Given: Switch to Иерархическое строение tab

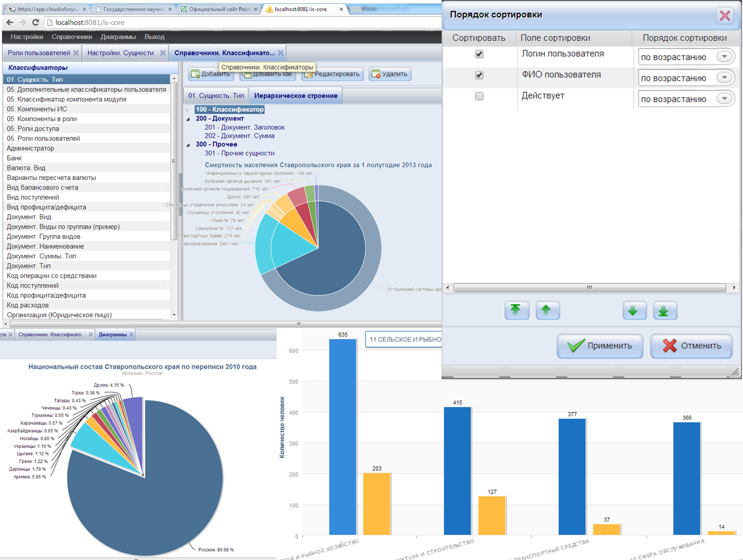Looking at the screenshot, I should [295, 96].
